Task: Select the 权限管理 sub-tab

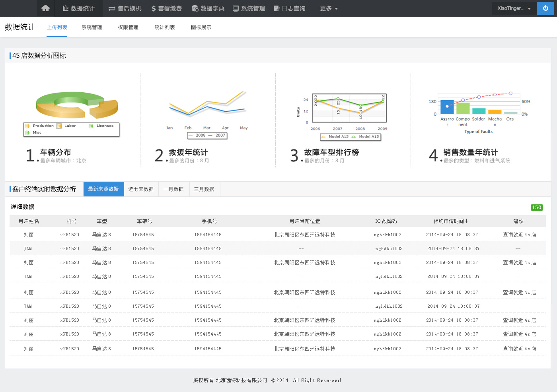Action: pos(128,27)
